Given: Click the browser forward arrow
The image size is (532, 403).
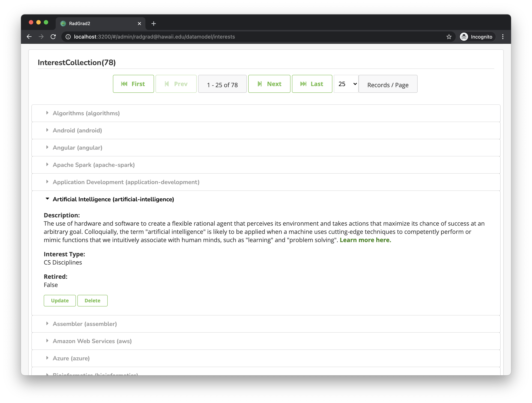Looking at the screenshot, I should click(41, 37).
